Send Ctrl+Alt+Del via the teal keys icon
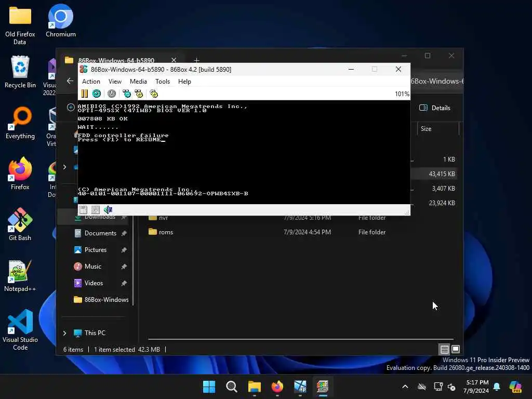 [x=127, y=94]
